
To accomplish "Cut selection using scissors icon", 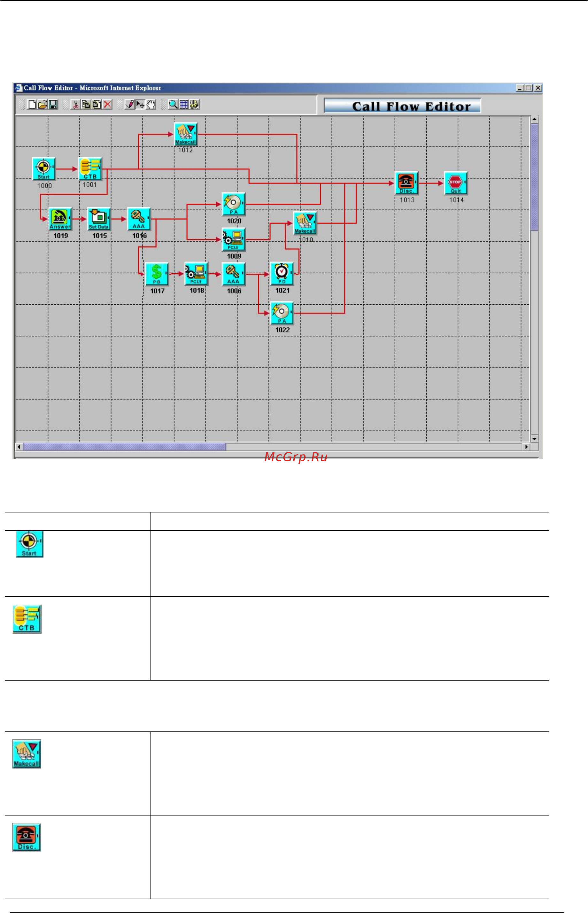I will pos(76,104).
